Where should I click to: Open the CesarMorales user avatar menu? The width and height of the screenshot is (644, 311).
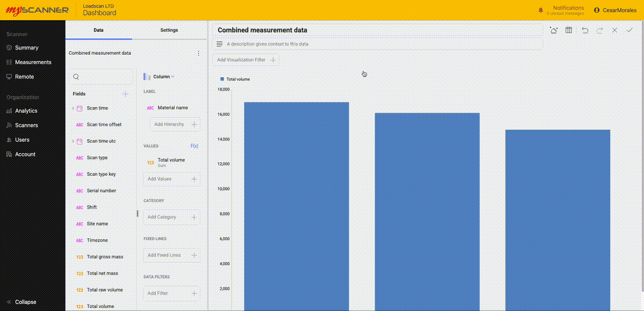(597, 10)
